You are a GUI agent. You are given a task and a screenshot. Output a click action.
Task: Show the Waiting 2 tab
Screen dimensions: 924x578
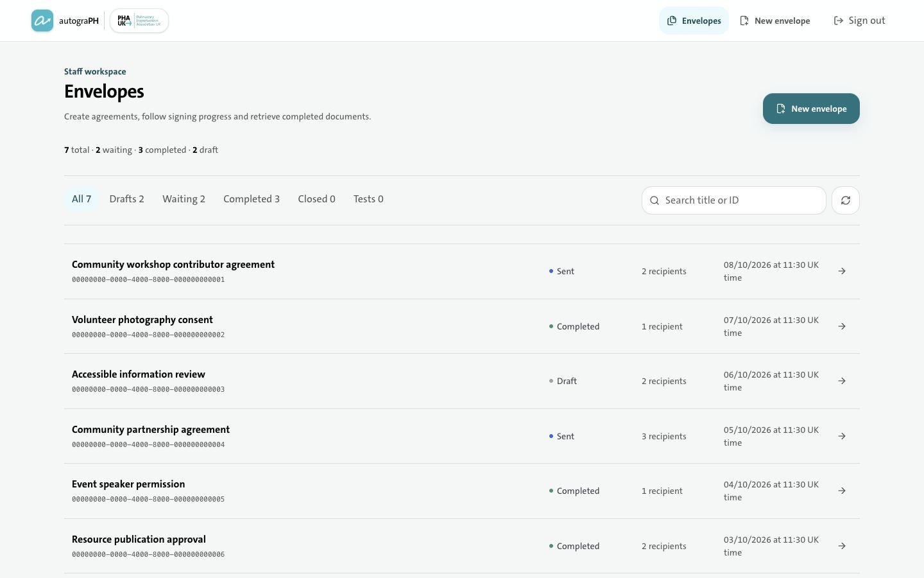pyautogui.click(x=184, y=199)
